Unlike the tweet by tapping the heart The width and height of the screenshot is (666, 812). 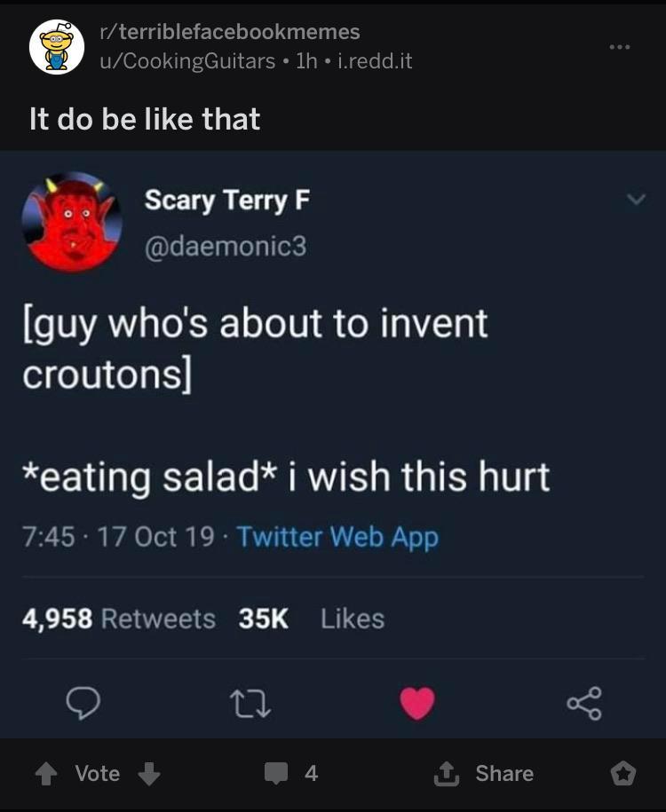416,703
